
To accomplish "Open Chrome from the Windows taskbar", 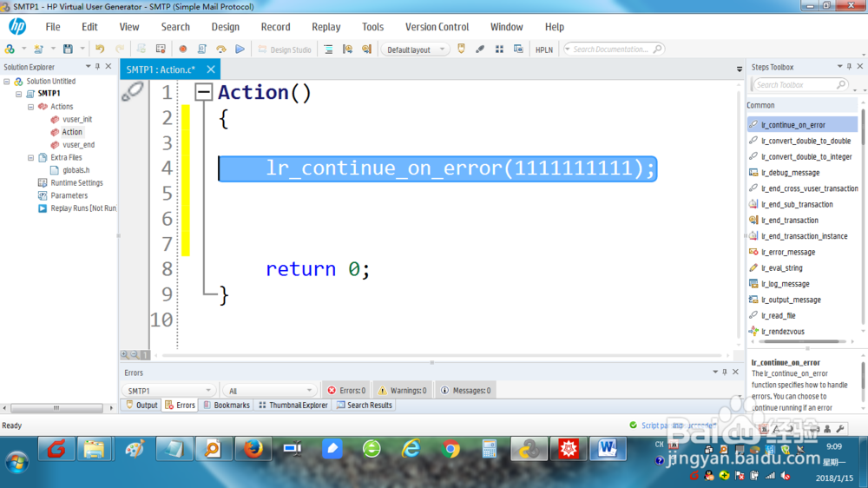I will click(x=450, y=449).
